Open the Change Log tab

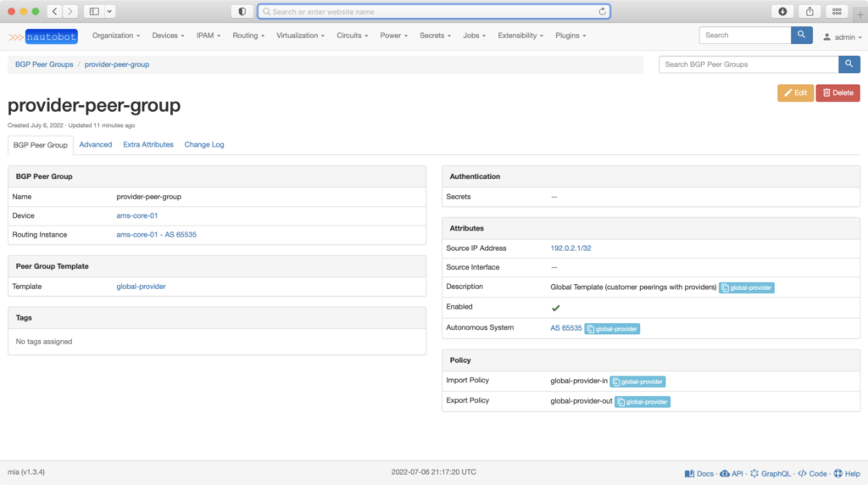(204, 145)
